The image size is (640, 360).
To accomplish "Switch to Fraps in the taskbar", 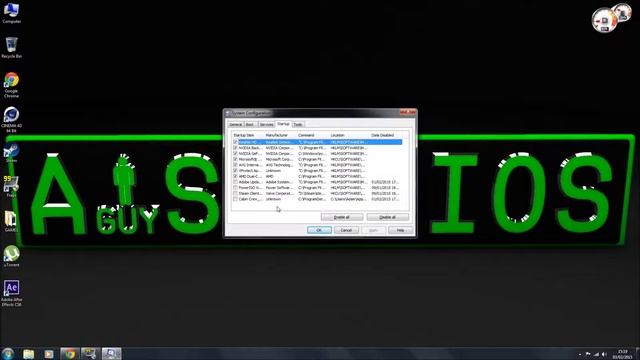I will pos(90,354).
